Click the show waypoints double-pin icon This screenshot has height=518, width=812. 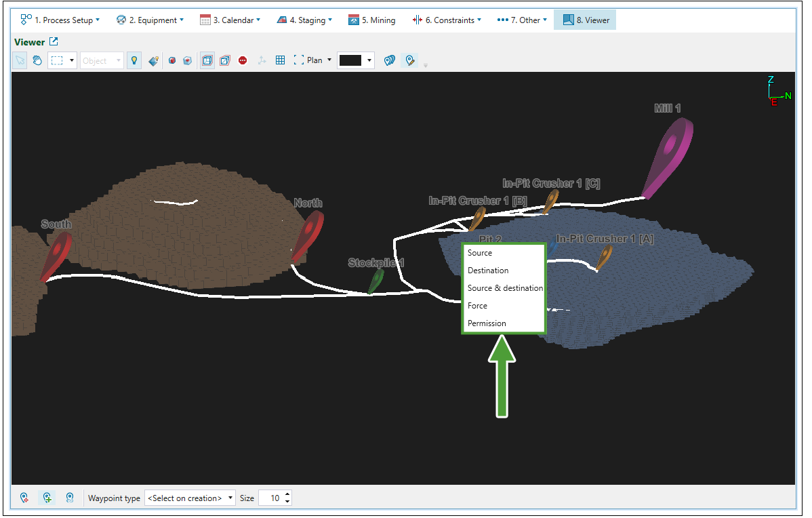coord(389,60)
